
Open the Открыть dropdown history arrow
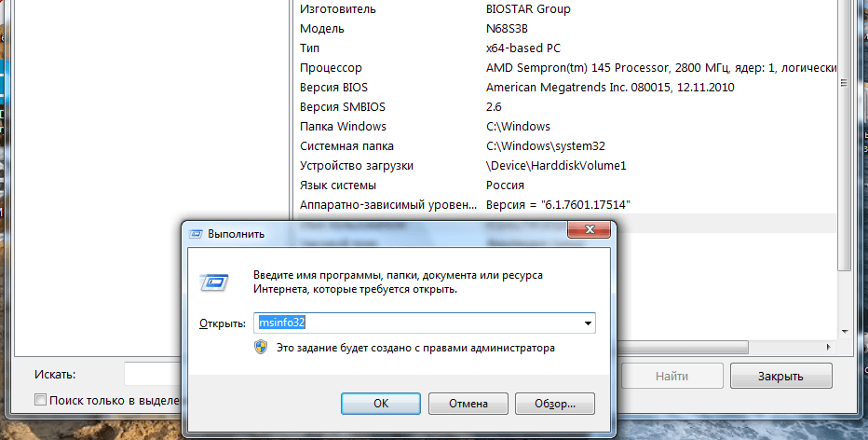pos(588,323)
